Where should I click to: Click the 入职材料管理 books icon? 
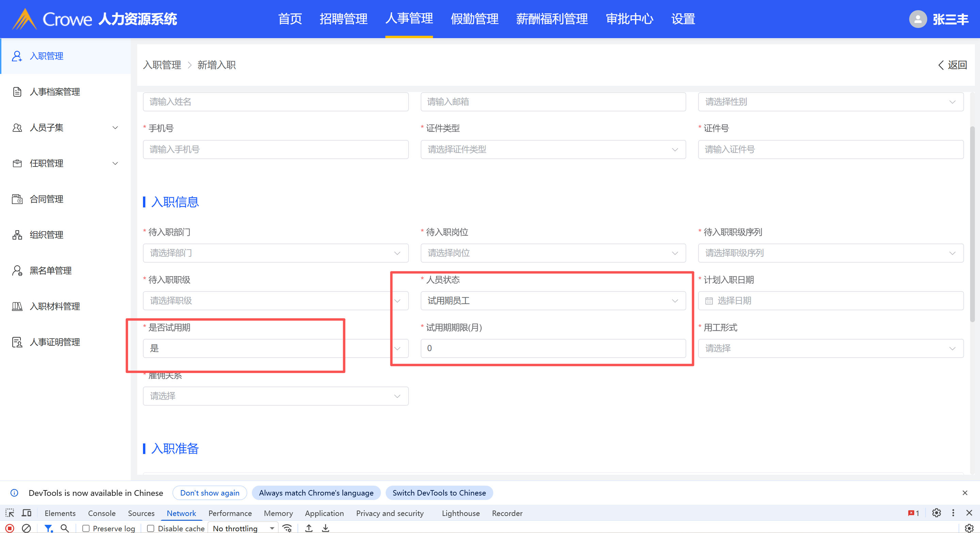17,307
